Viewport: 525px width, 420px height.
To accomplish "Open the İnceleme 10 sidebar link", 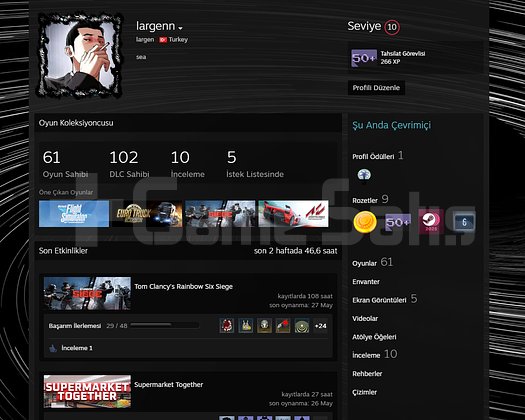I will point(374,354).
